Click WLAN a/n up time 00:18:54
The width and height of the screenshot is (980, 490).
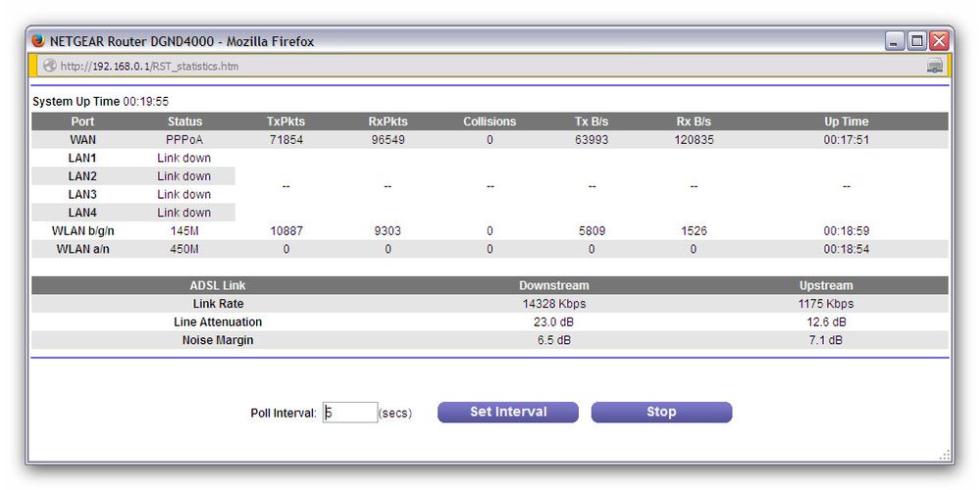click(847, 249)
